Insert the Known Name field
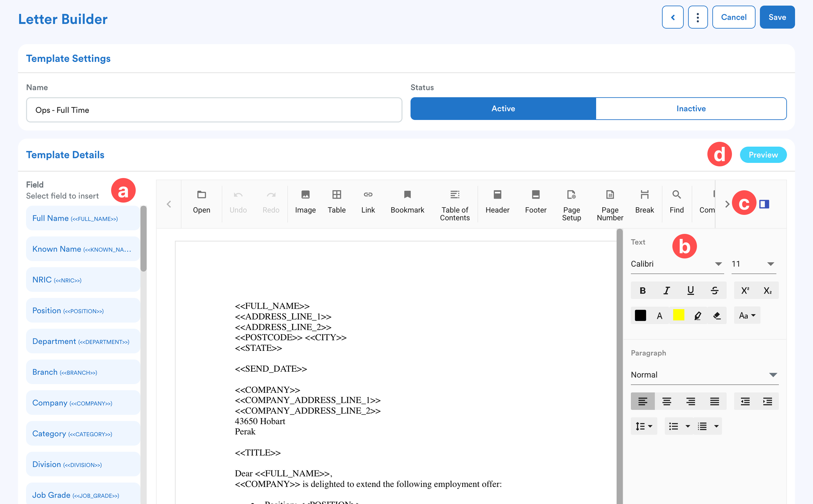Image resolution: width=813 pixels, height=504 pixels. tap(83, 249)
